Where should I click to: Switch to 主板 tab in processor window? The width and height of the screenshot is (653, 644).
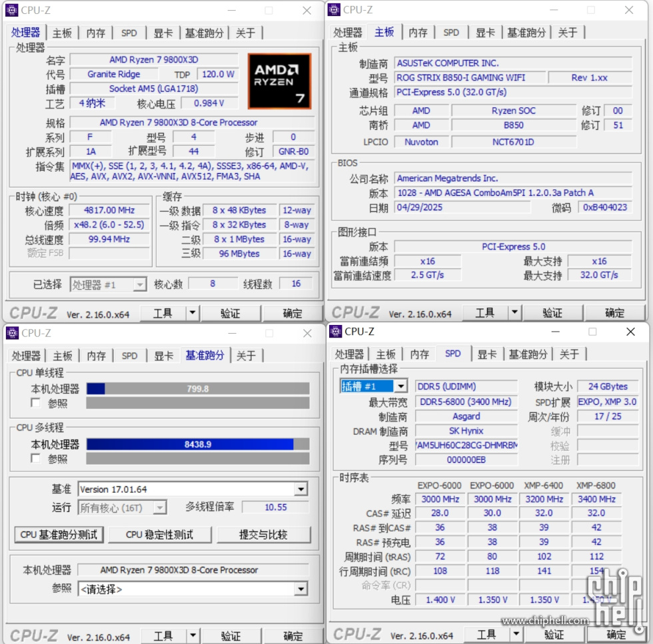pyautogui.click(x=62, y=33)
